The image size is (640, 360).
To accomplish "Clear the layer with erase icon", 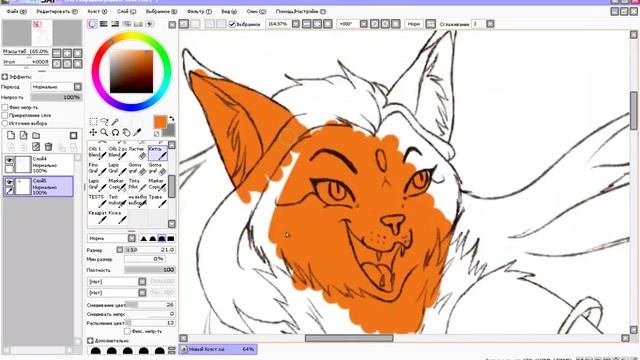I will [36, 147].
